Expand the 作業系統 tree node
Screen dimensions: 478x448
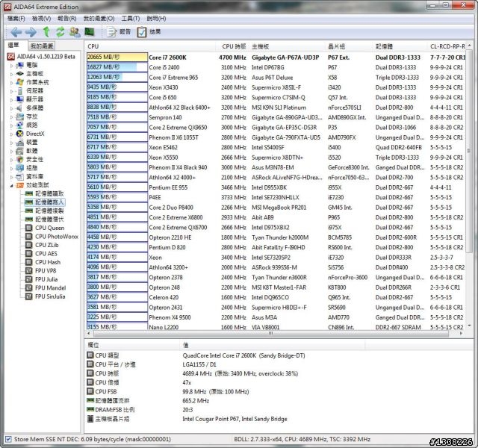12,82
